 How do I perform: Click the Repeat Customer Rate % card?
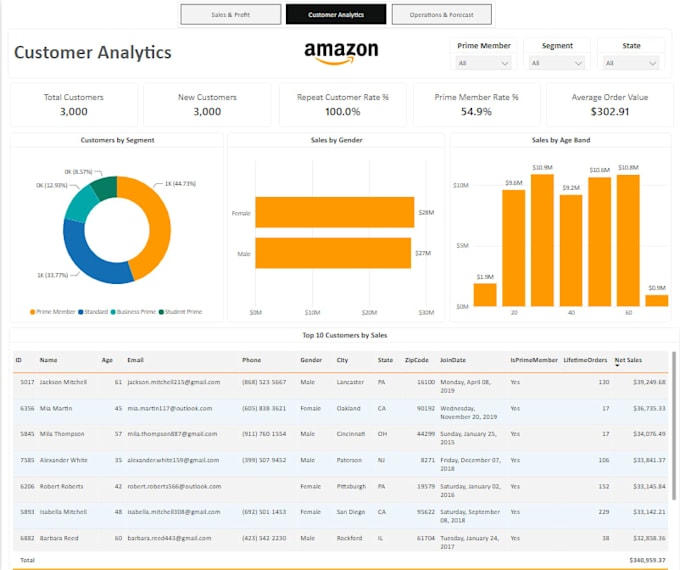(x=343, y=105)
